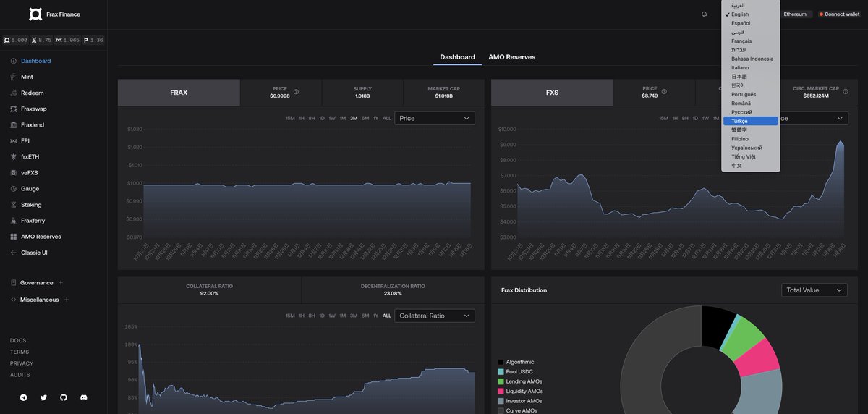Select 3M range on Collateral Ratio chart
This screenshot has width=868, height=414.
(x=354, y=316)
